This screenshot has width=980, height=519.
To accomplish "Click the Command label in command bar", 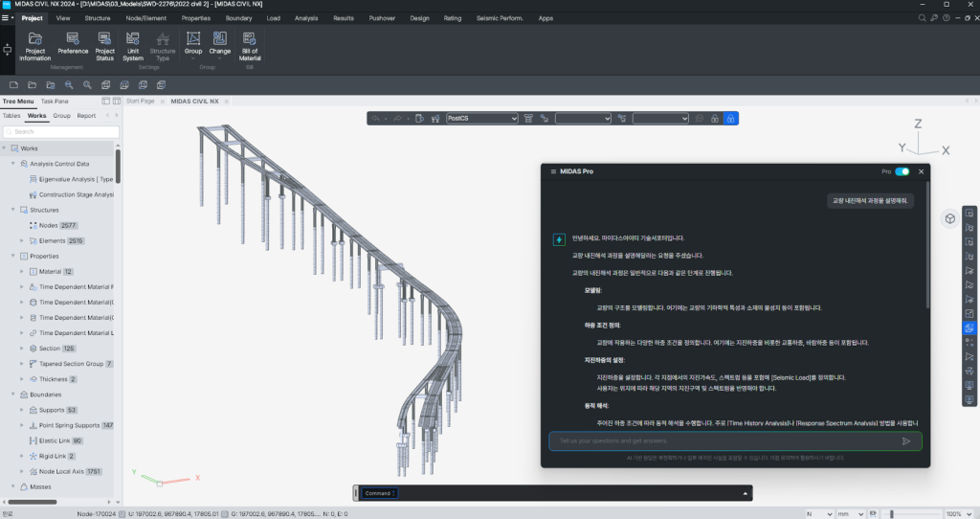I will click(x=377, y=493).
